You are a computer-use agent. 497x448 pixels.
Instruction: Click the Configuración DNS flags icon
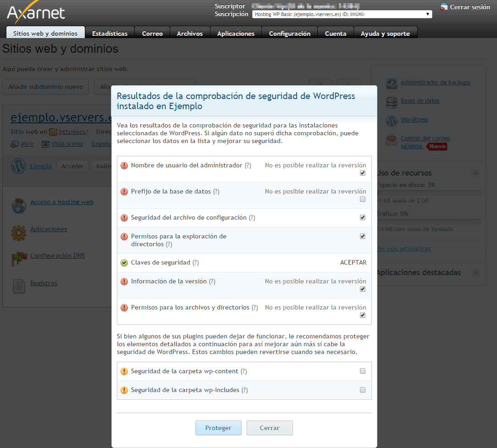tap(19, 259)
